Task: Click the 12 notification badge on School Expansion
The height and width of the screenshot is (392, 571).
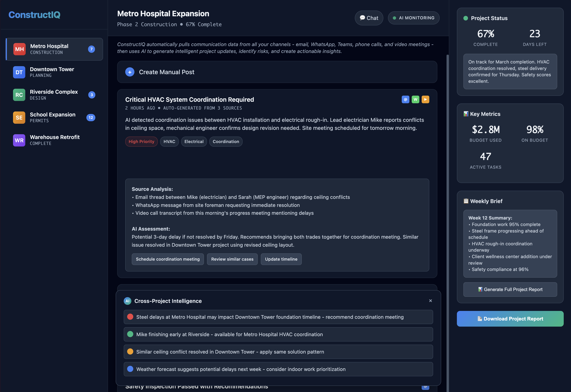Action: [x=91, y=117]
